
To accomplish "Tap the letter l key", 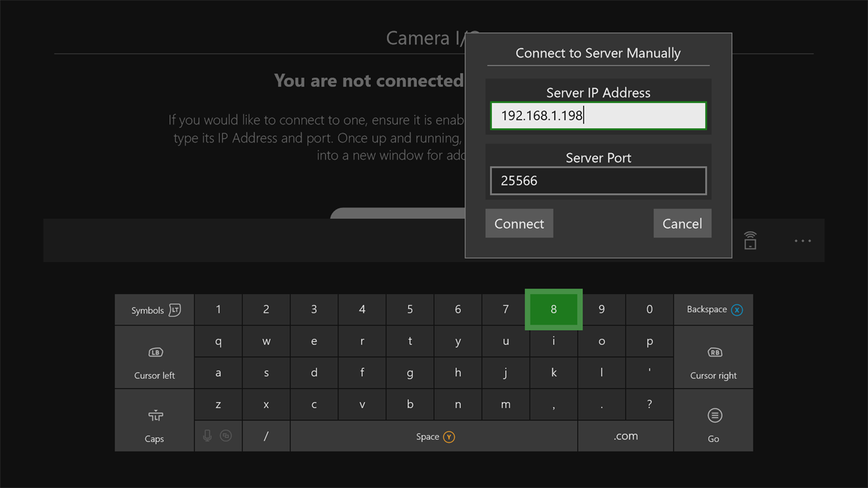I will 601,373.
